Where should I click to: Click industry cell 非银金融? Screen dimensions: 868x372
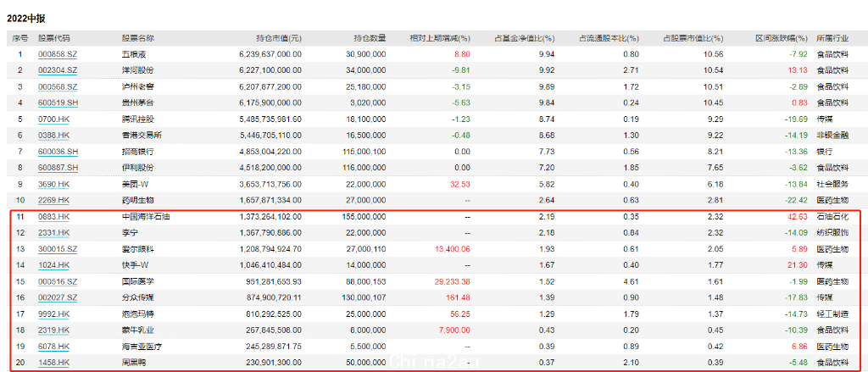click(832, 135)
